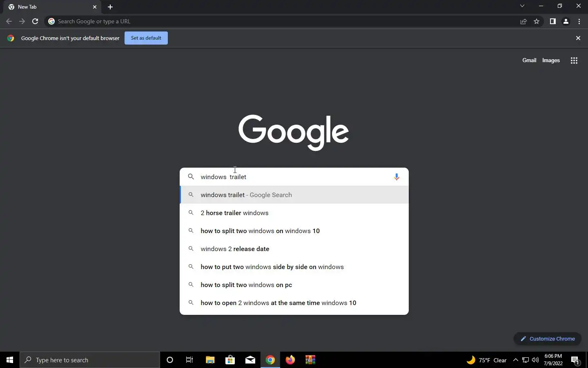
Task: Click the Set as default button
Action: pyautogui.click(x=146, y=38)
